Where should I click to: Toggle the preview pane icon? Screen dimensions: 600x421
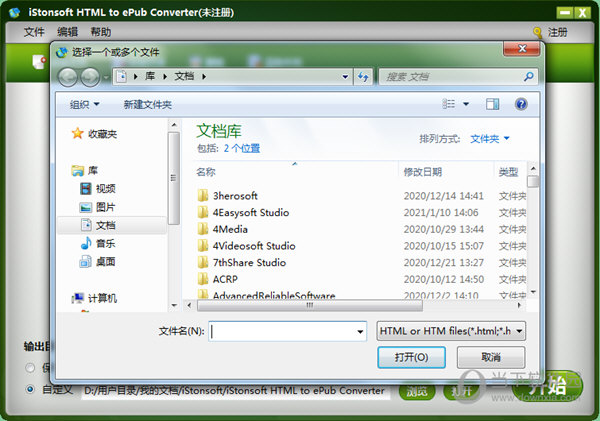point(492,104)
